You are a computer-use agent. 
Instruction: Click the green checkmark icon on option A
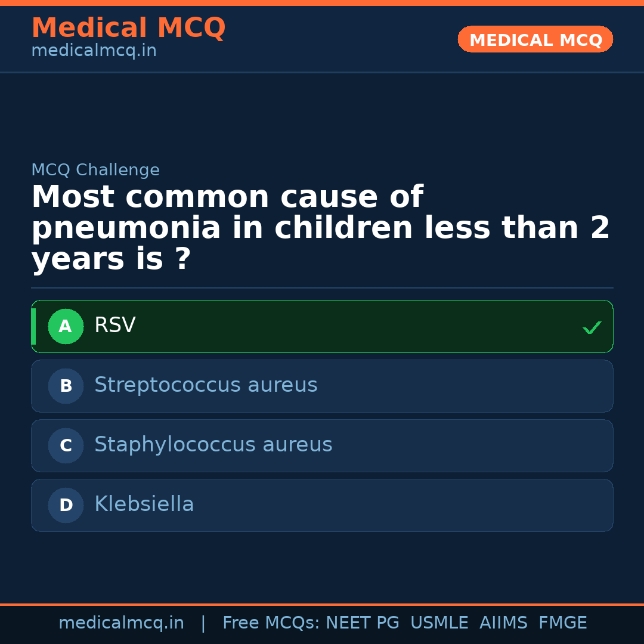pos(592,327)
